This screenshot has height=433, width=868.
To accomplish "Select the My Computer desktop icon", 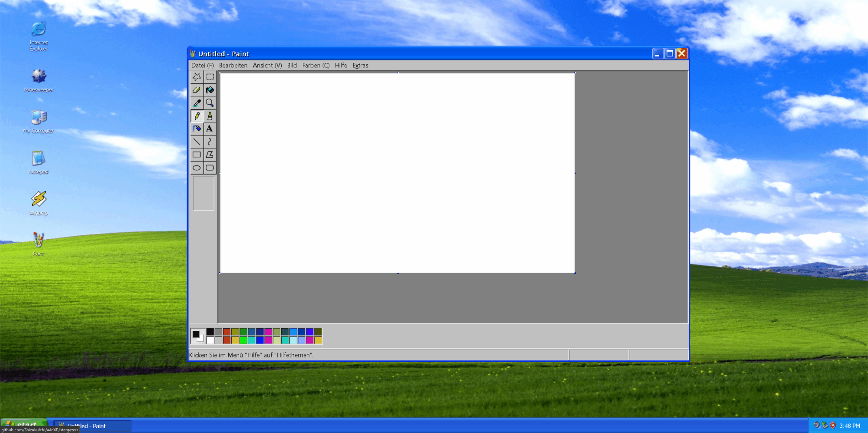I will tap(39, 122).
